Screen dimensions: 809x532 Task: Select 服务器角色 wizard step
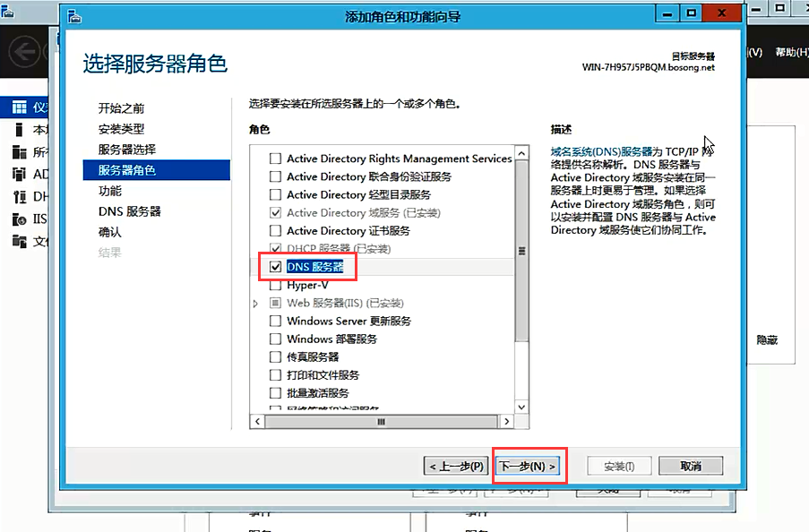(156, 170)
